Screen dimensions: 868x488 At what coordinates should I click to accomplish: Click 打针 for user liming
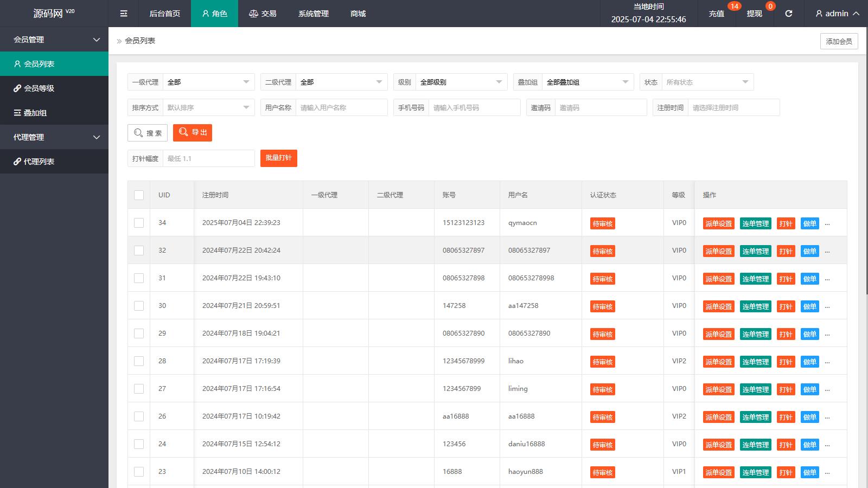(x=786, y=389)
